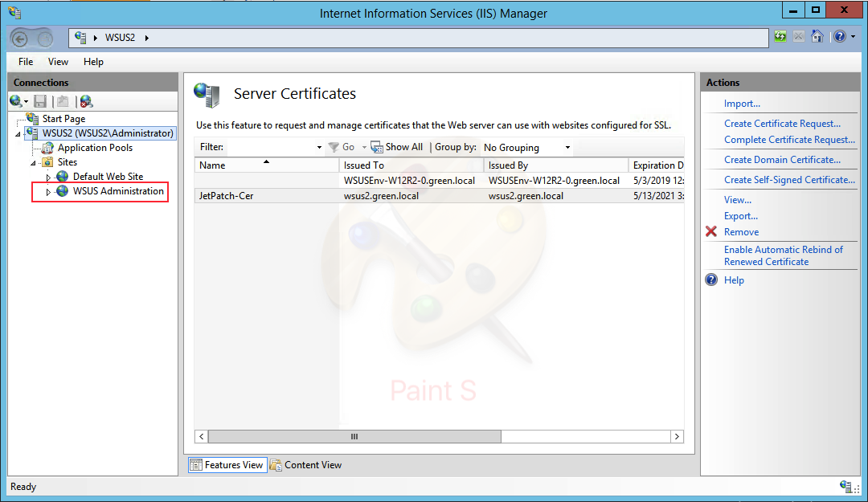This screenshot has height=502, width=868.
Task: Expand the WSUS Administration node
Action: [48, 191]
